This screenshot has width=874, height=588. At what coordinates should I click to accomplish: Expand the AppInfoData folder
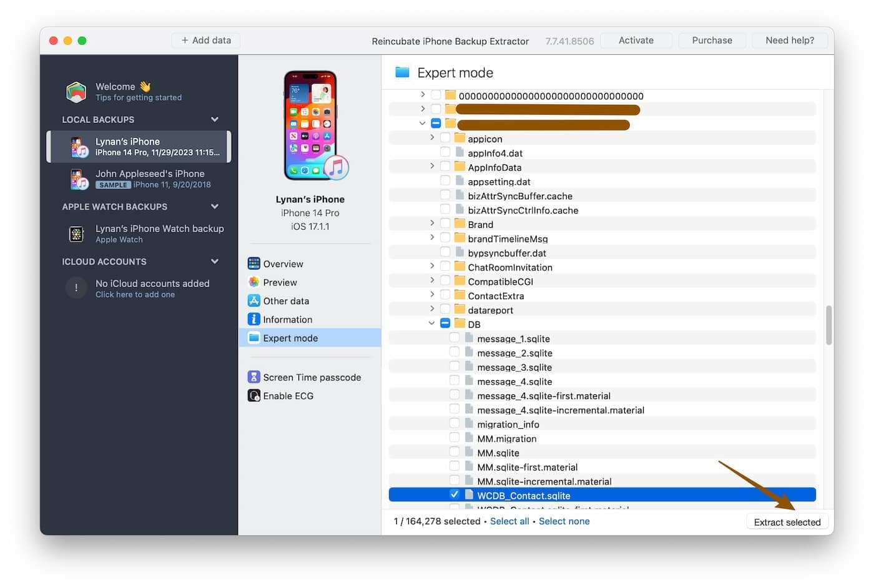coord(431,166)
